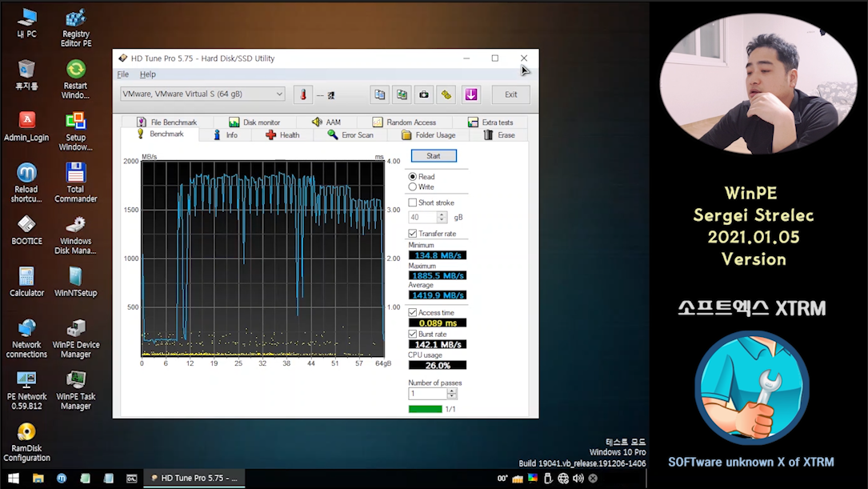
Task: Launch Setup Windows shortcut
Action: click(76, 132)
